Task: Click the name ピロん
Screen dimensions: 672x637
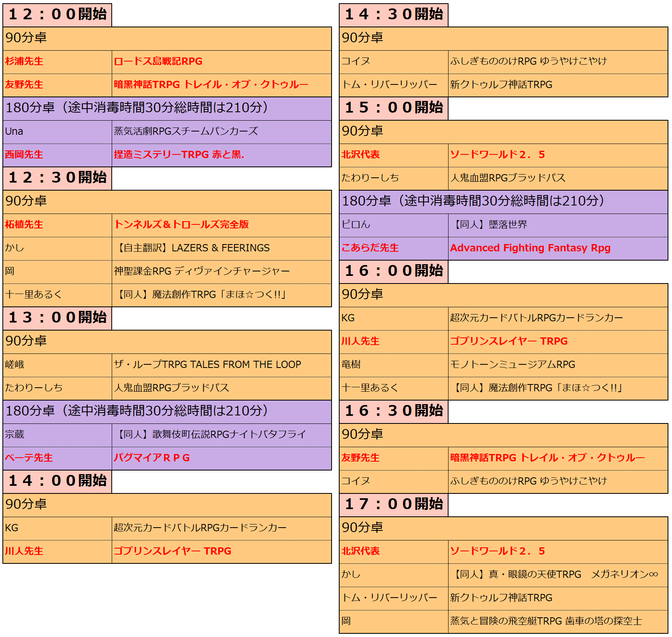Action: coord(356,224)
